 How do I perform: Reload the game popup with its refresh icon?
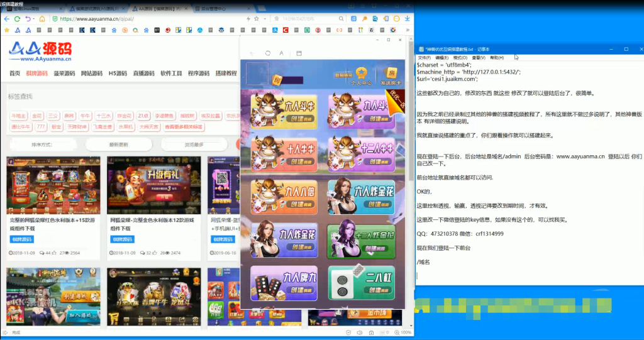(268, 53)
